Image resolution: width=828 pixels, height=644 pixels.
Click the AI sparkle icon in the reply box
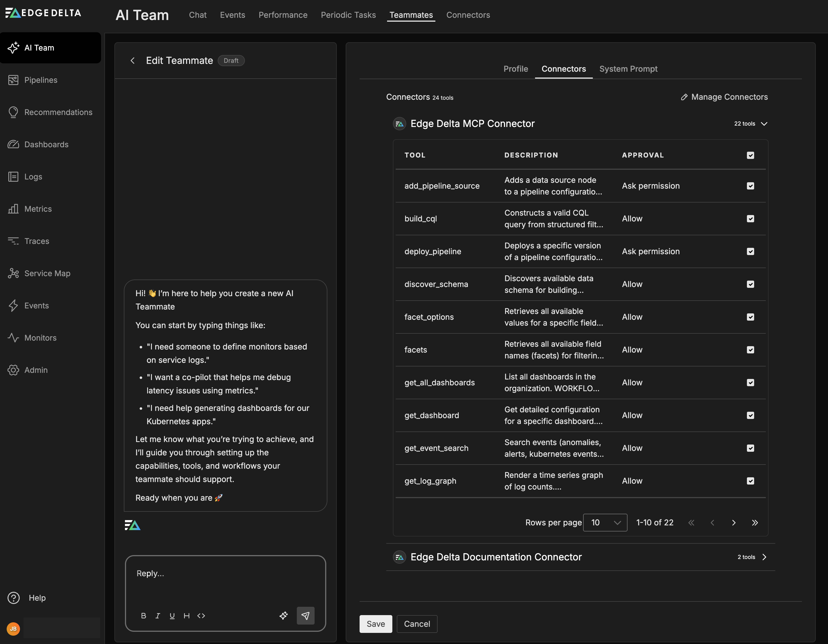tap(283, 616)
